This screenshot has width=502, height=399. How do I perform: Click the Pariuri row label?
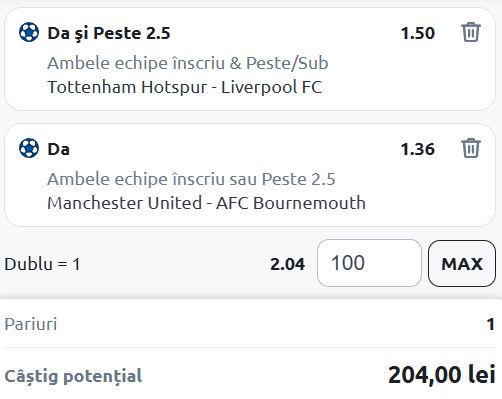31,324
